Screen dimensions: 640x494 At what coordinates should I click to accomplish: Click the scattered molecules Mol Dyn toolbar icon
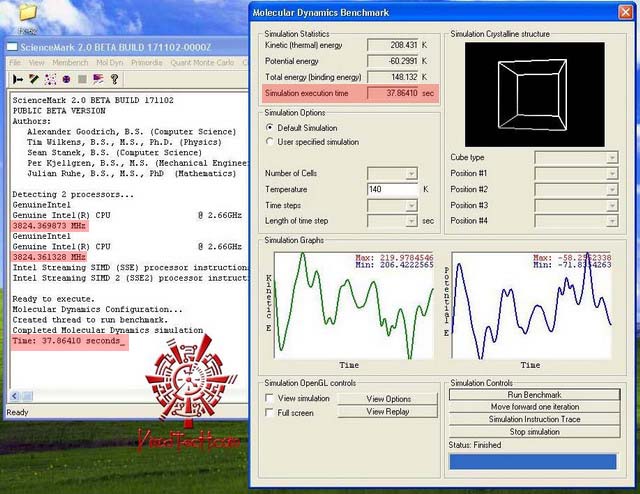tap(50, 79)
